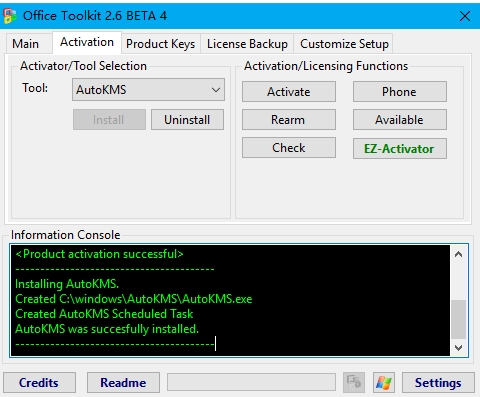Click the Office icon button beside Settings
The height and width of the screenshot is (397, 480).
click(x=354, y=382)
